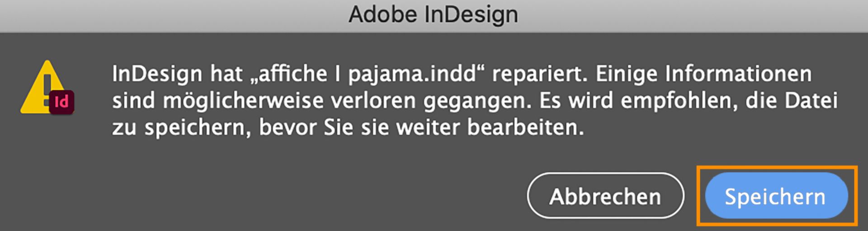Click the word "bearbeiten" ending the message
868x231 pixels.
coord(525,128)
